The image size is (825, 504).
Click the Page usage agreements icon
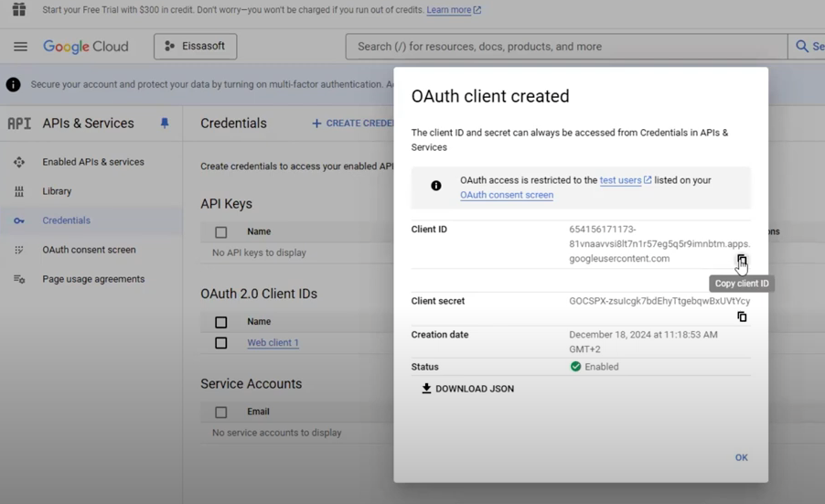click(x=19, y=279)
